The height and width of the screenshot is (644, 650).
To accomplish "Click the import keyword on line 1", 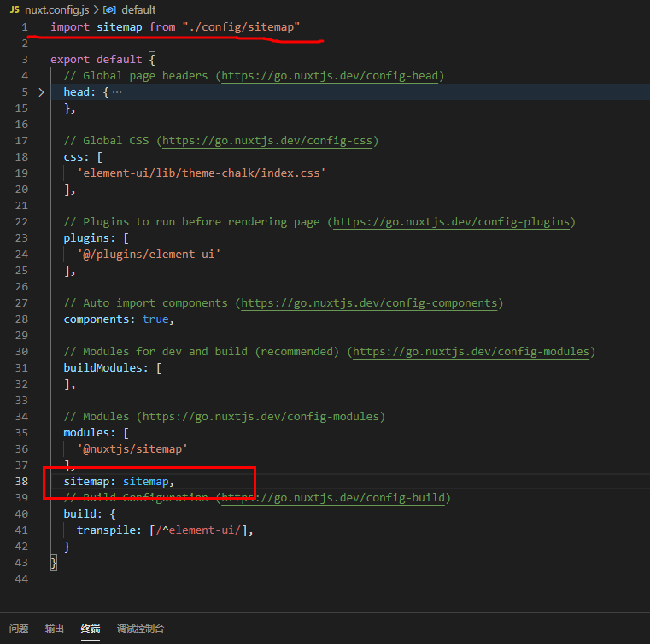I will 70,27.
